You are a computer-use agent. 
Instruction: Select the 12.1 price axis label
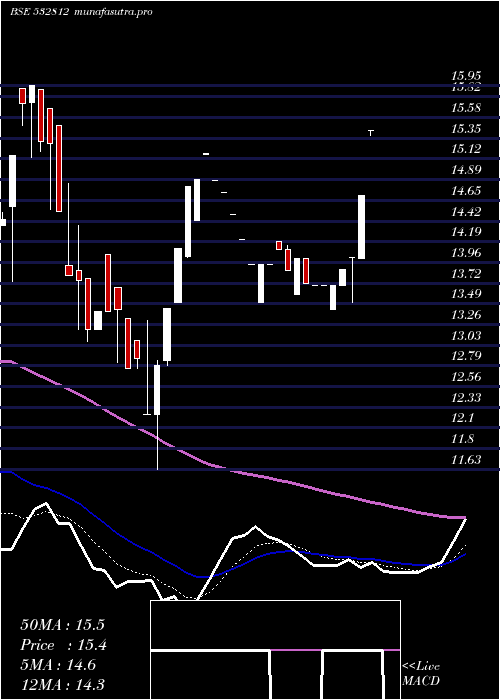[x=462, y=418]
